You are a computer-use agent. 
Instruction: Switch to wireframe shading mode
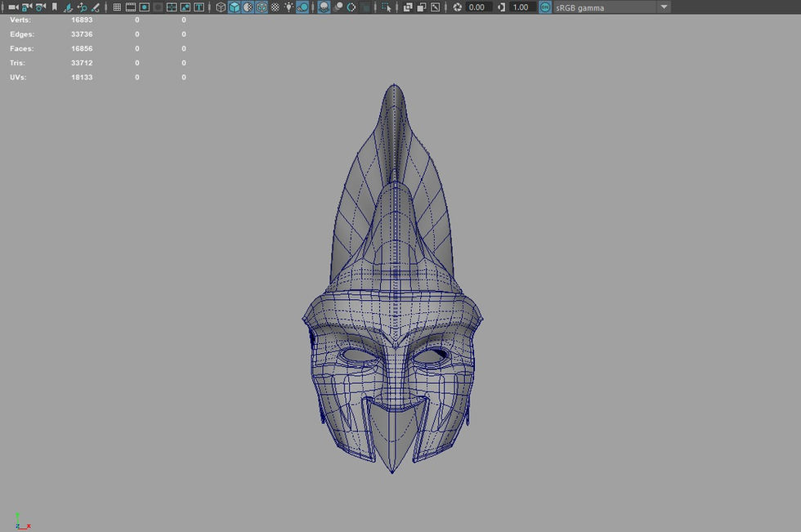pyautogui.click(x=220, y=7)
